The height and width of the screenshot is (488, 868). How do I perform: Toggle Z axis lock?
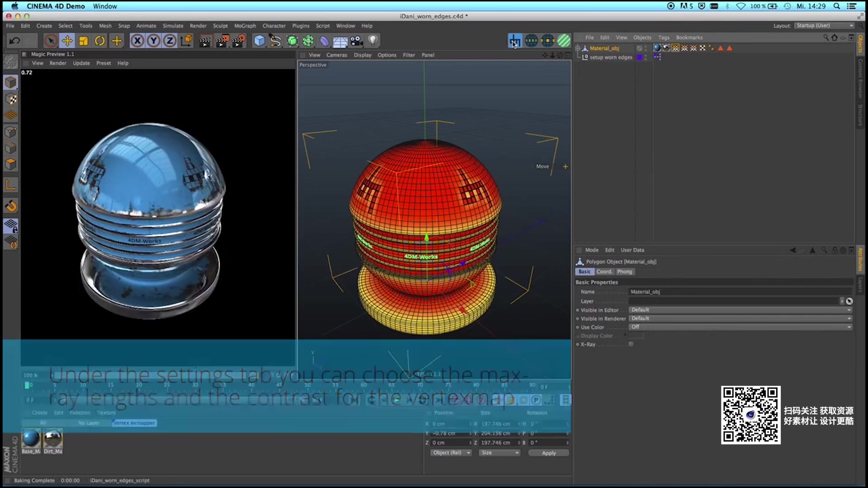point(170,41)
